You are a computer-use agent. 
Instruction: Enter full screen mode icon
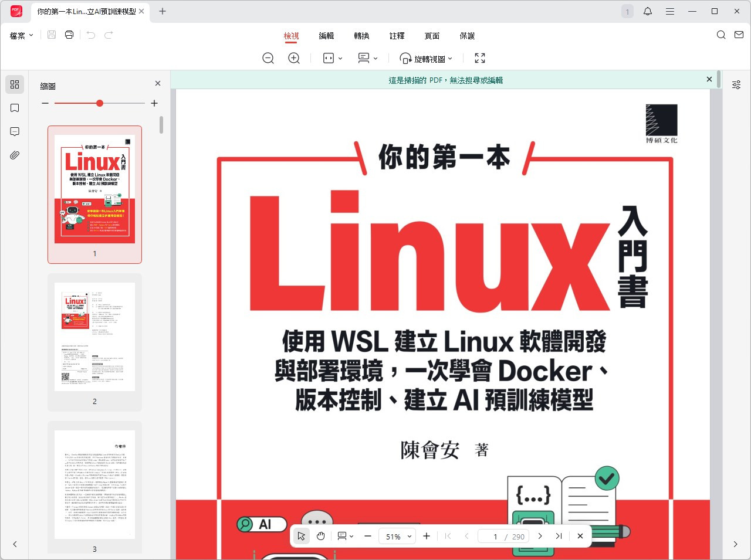[x=480, y=58]
